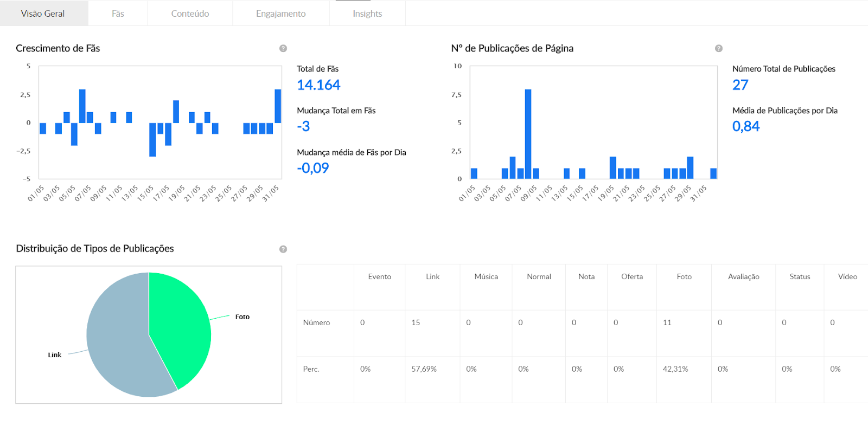Viewport: 868px width, 426px height.
Task: Open help icon for Crescimento de Fãs
Action: pos(283,48)
